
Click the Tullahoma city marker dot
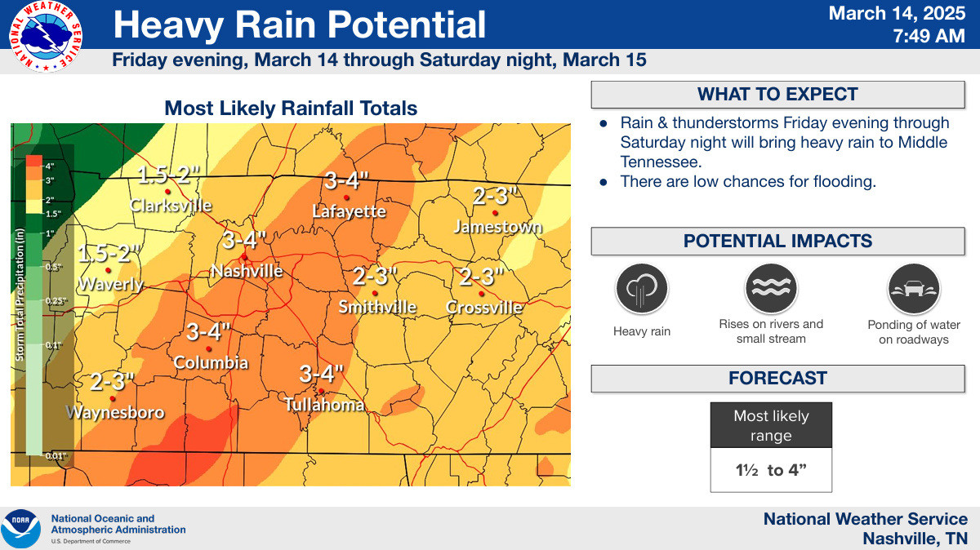pos(321,391)
